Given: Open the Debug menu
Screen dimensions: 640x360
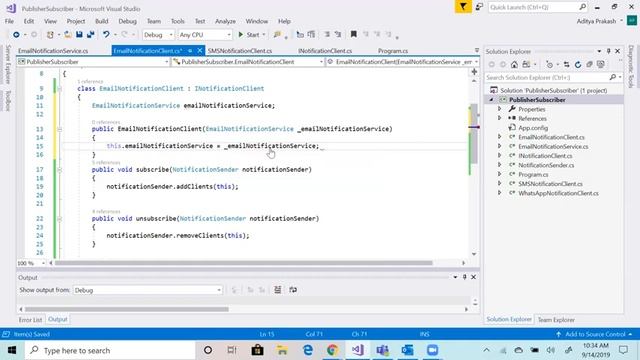Looking at the screenshot, I should pos(127,21).
